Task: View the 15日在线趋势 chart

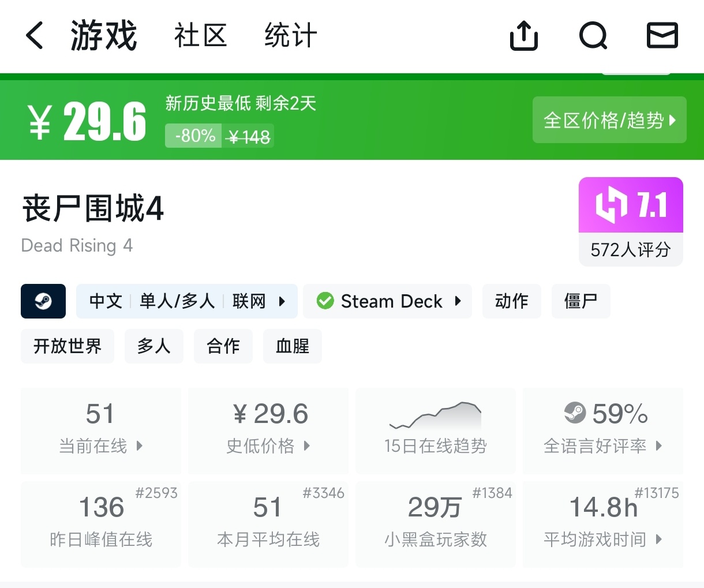Action: point(436,430)
